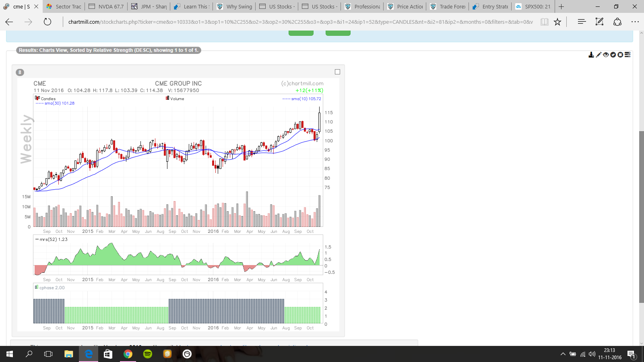Screen dimensions: 644x362
Task: Go back to the previous page
Action: coord(9,22)
